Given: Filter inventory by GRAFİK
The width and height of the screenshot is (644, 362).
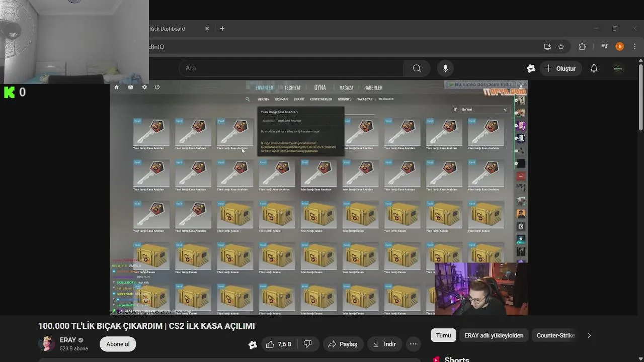Looking at the screenshot, I should pyautogui.click(x=299, y=99).
